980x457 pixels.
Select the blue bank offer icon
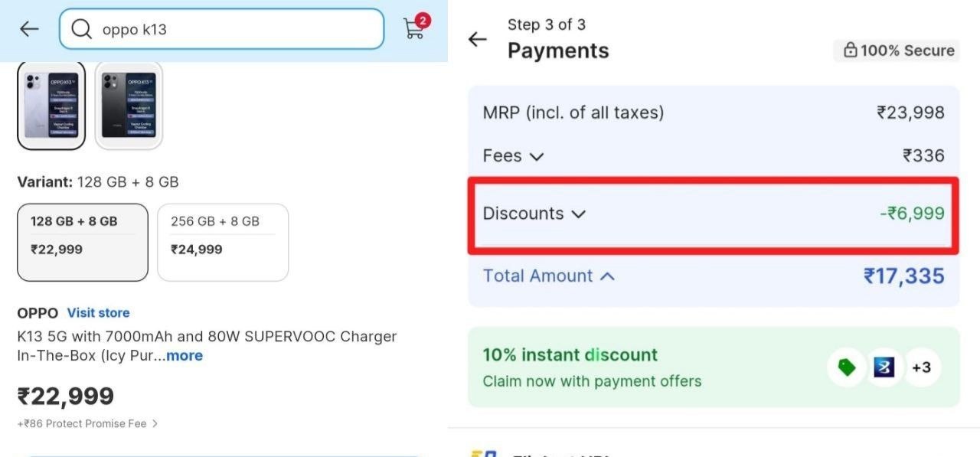pos(884,367)
